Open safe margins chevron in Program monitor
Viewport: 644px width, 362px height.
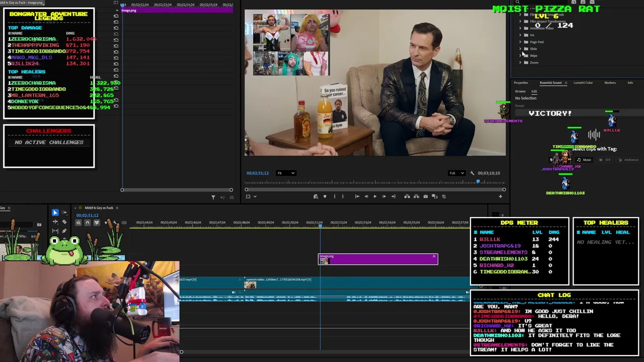coord(255,197)
